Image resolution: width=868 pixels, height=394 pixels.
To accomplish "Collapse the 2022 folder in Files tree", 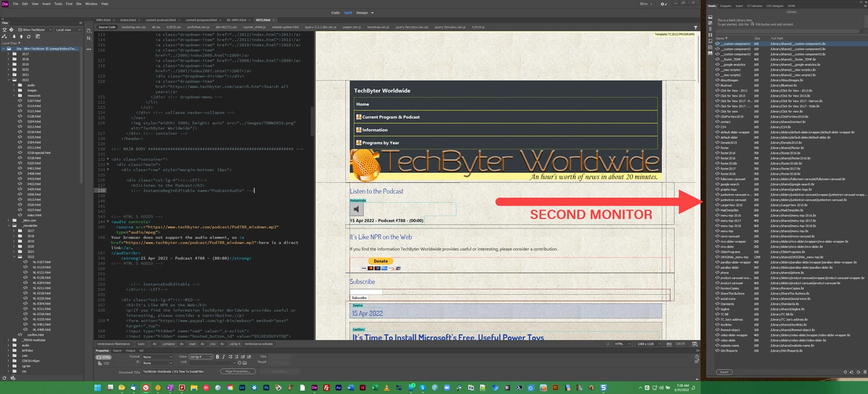I will point(9,80).
